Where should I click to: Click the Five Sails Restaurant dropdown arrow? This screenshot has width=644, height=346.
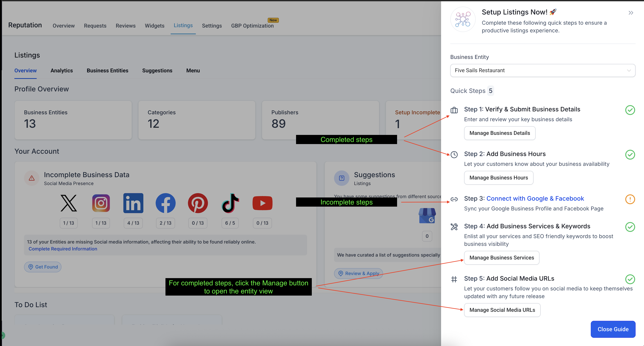[629, 70]
